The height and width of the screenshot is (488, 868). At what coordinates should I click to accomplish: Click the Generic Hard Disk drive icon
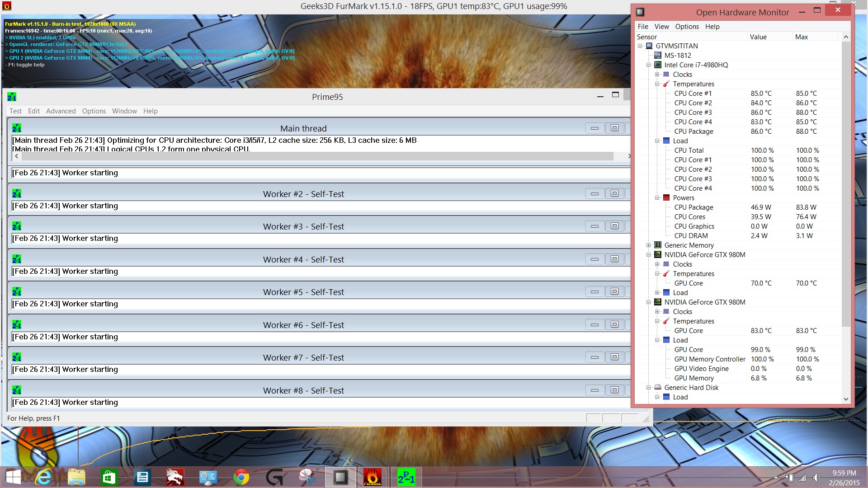coord(658,388)
